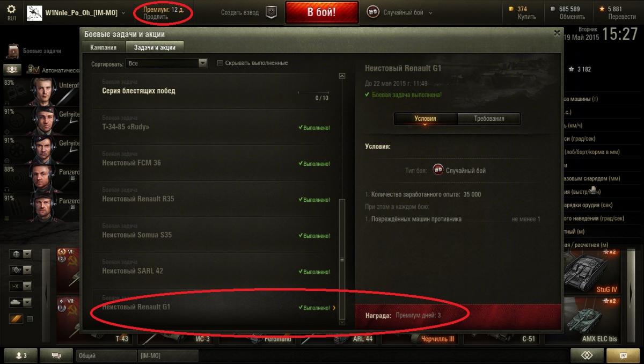Toggle the Автоматически checkbox in crew panel
644x364 pixels.
[x=34, y=70]
